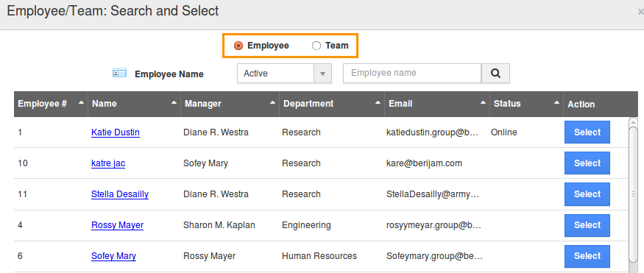The image size is (644, 273).
Task: Click the Human Resources department cell
Action: [319, 256]
